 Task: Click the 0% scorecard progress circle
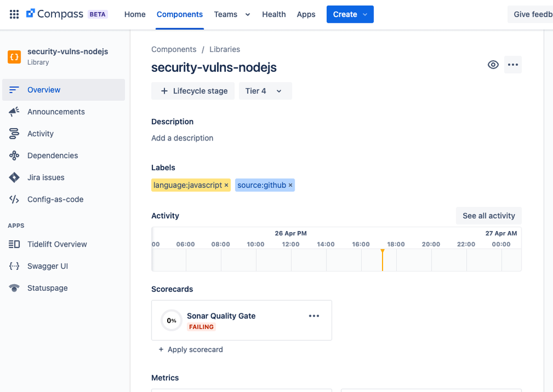172,321
